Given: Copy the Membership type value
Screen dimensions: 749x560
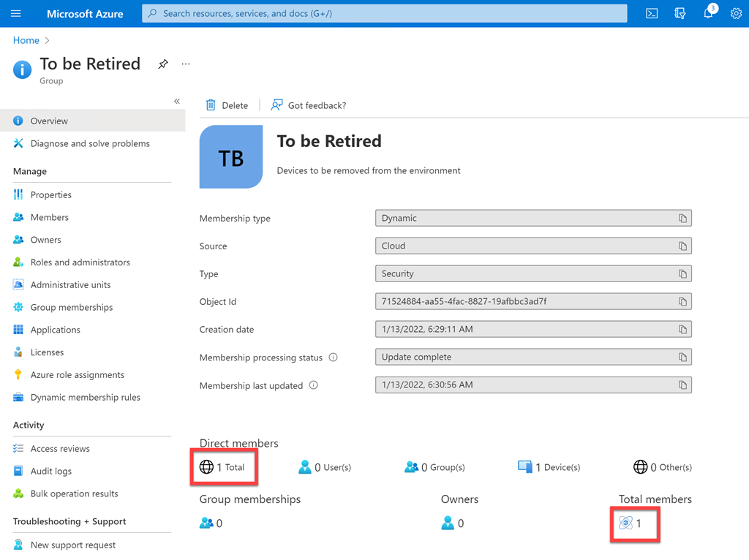Looking at the screenshot, I should click(x=682, y=219).
